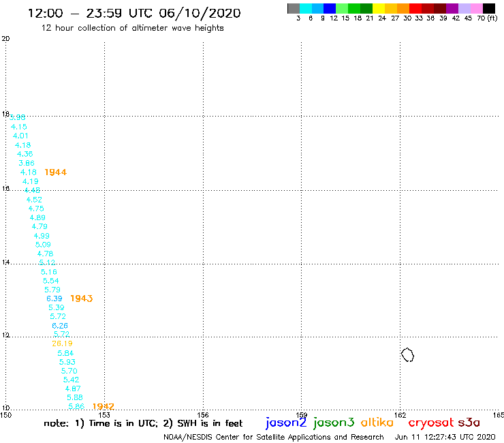The width and height of the screenshot is (504, 443).
Task: Click the 5.70 wave height value
Action: coord(69,371)
